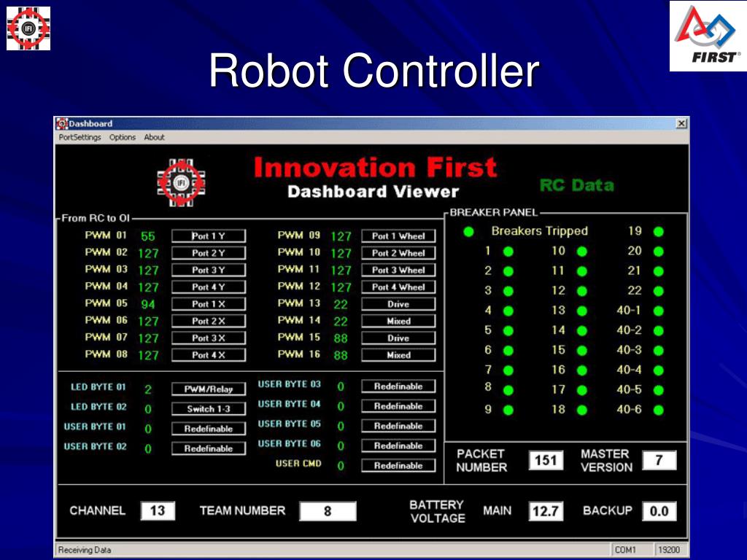Click breaker 40-3 status light

(659, 351)
